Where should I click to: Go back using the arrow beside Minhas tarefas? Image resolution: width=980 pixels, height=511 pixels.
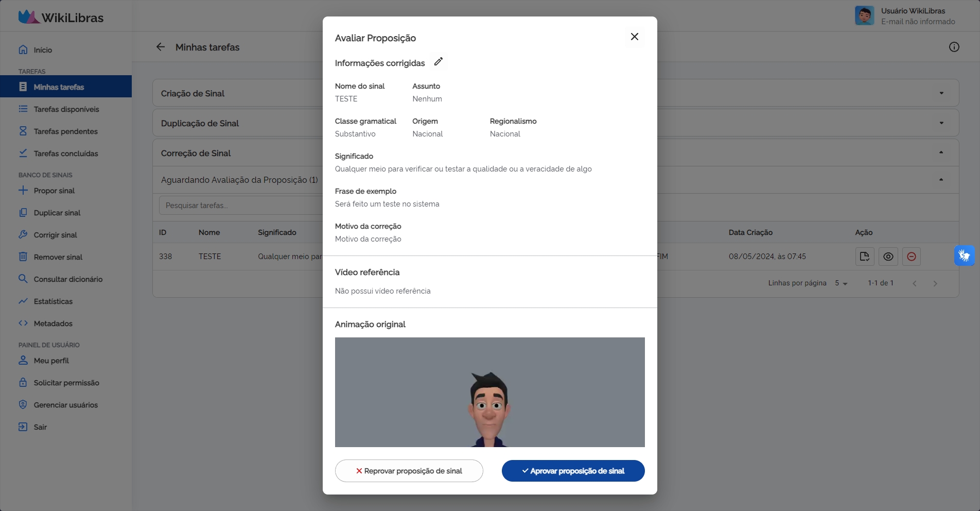(x=161, y=47)
